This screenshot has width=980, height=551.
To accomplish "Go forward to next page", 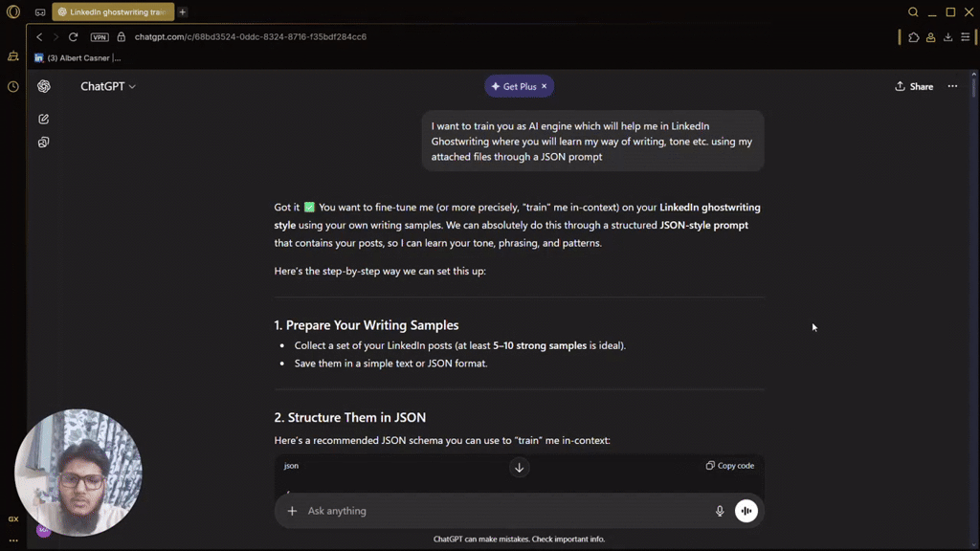I will click(x=56, y=37).
